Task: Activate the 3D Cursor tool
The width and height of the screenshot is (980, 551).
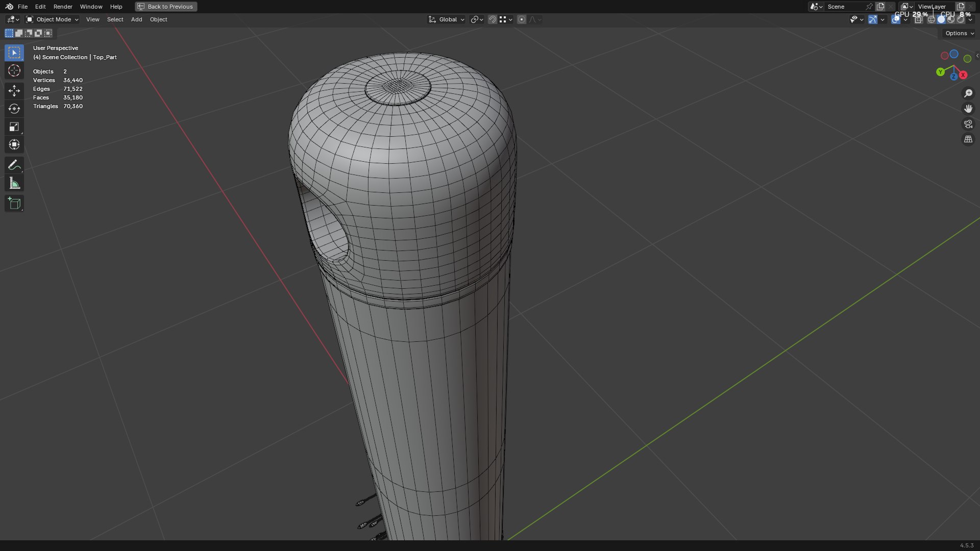Action: (14, 70)
